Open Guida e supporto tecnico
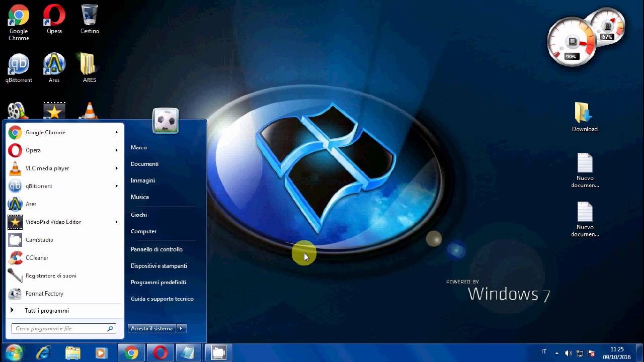 click(x=162, y=299)
